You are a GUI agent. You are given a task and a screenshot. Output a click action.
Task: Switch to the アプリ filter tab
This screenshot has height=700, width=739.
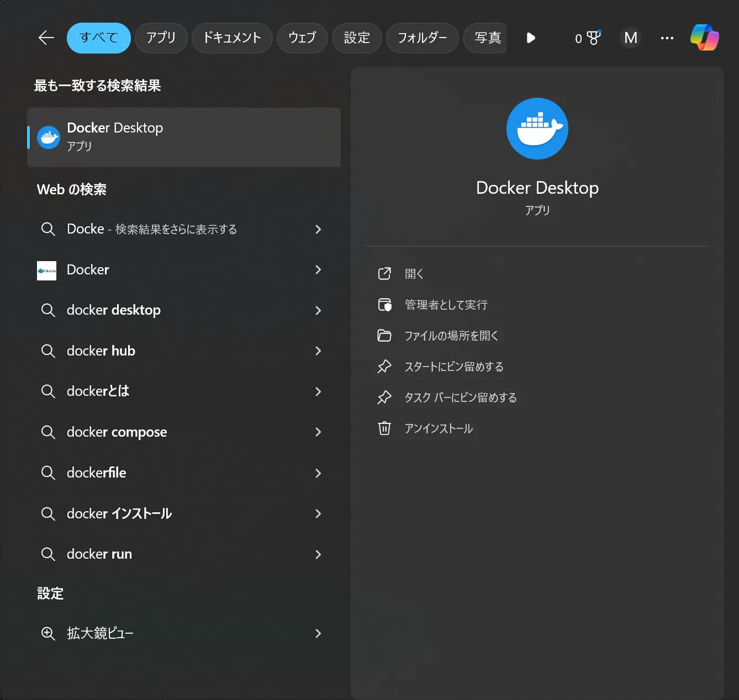161,38
